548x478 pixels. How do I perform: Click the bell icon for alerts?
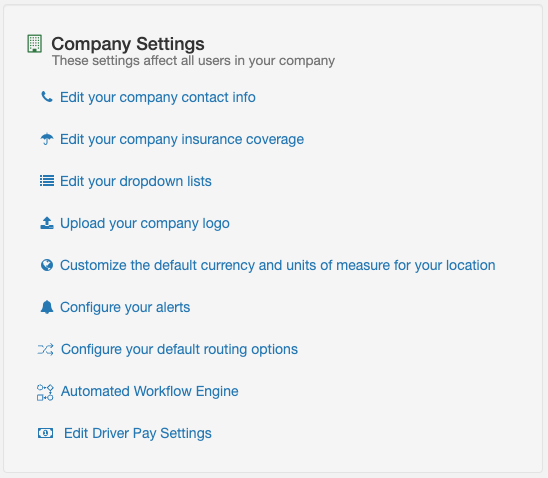coord(47,307)
